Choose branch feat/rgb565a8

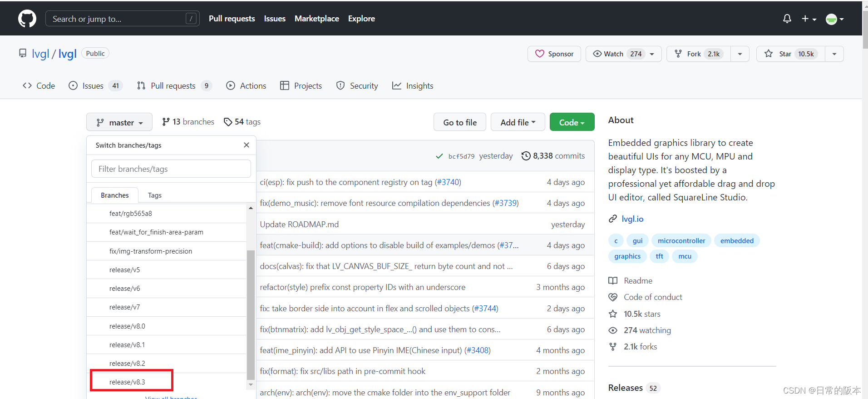(x=167, y=213)
